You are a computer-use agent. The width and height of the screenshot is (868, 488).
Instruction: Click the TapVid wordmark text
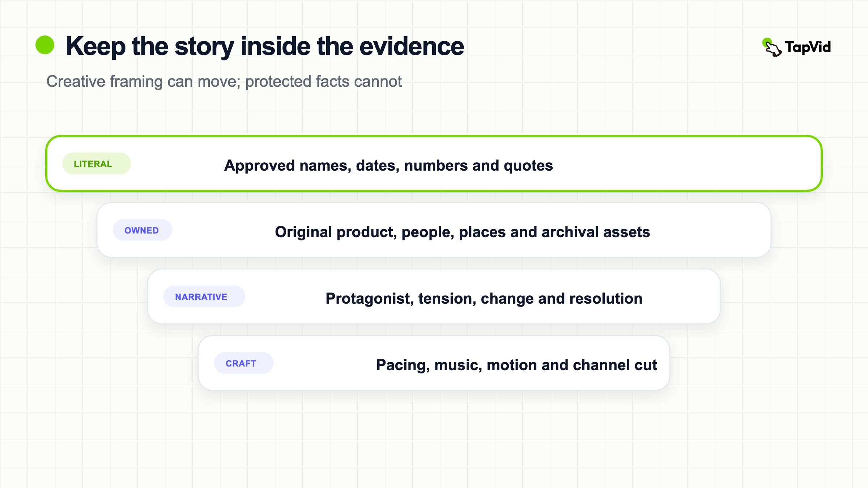pos(808,47)
